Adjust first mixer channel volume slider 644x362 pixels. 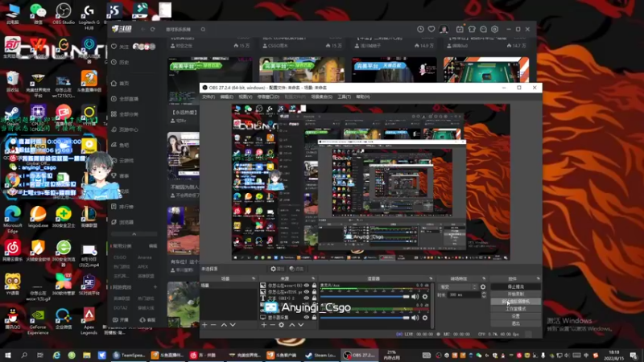[x=365, y=296]
